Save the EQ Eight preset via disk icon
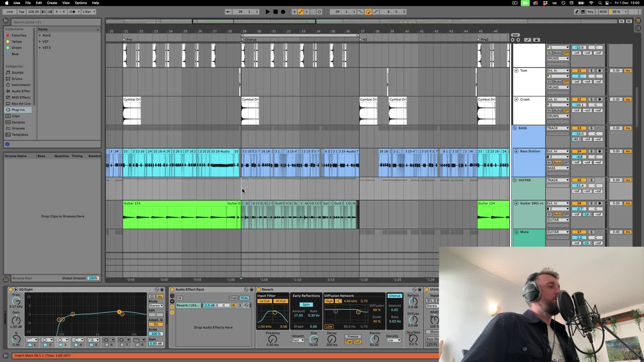The image size is (644, 362). click(x=162, y=290)
